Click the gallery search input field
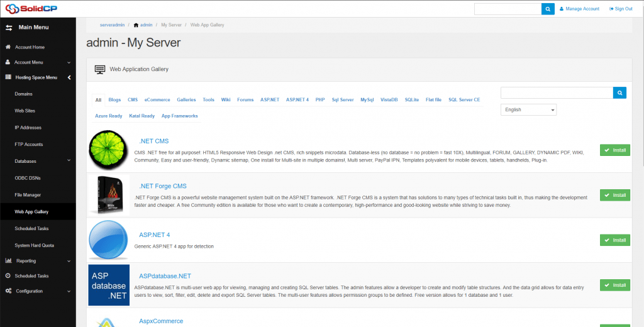The image size is (644, 327). [557, 93]
